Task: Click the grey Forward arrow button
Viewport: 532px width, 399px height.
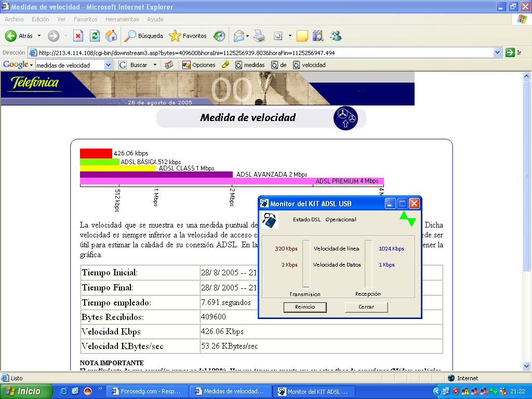Action: click(54, 36)
